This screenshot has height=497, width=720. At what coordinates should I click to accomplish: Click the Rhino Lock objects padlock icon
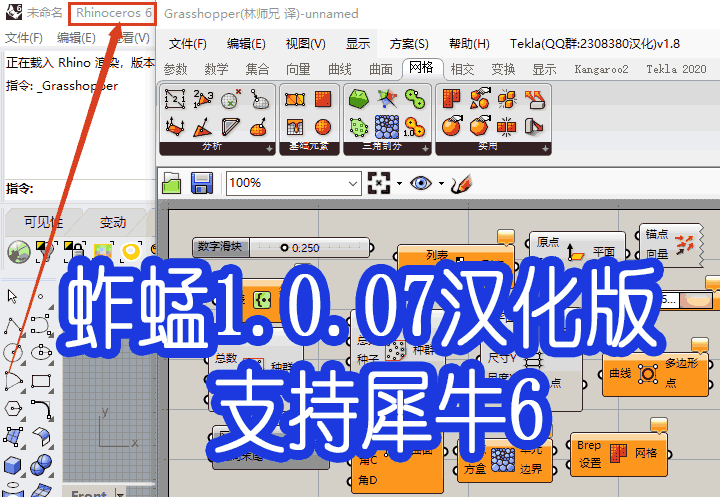75,251
